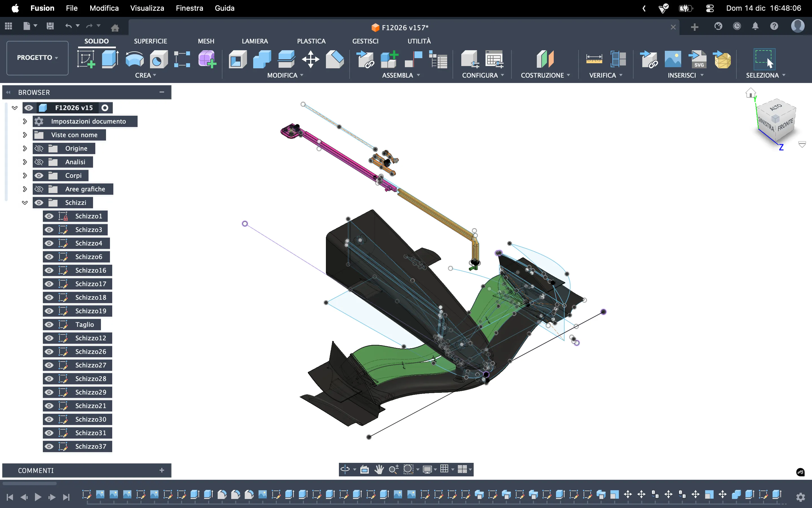
Task: Switch to the LAMIERA tab
Action: (255, 41)
